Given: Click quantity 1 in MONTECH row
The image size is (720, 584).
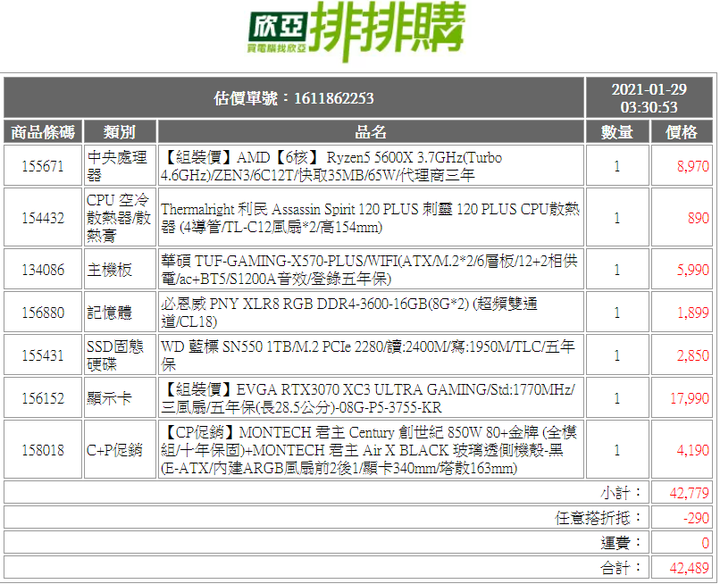Looking at the screenshot, I should [x=617, y=450].
